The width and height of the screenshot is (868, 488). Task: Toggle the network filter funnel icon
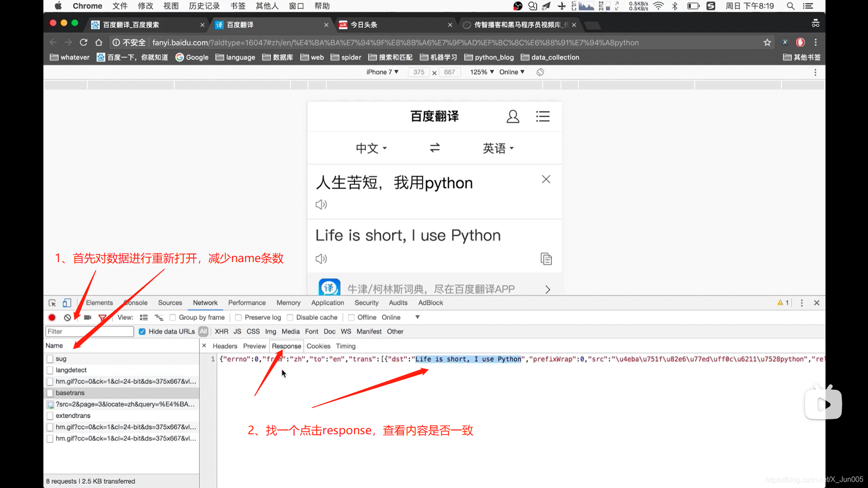103,318
